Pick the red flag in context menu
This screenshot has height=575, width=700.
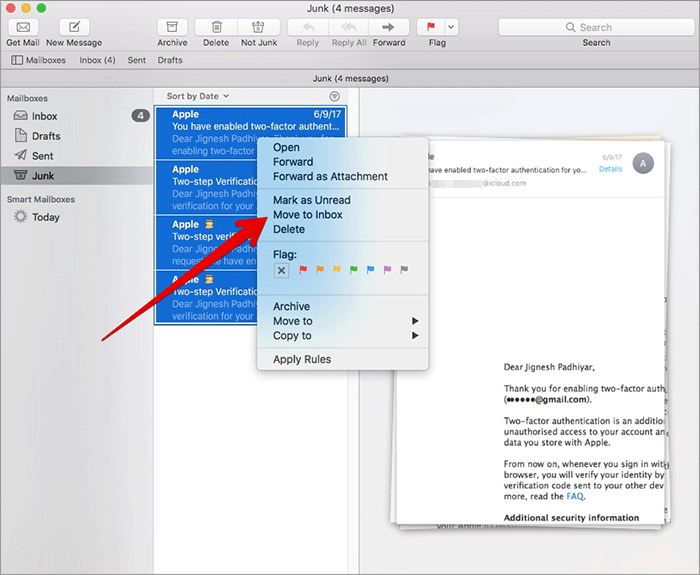click(303, 270)
